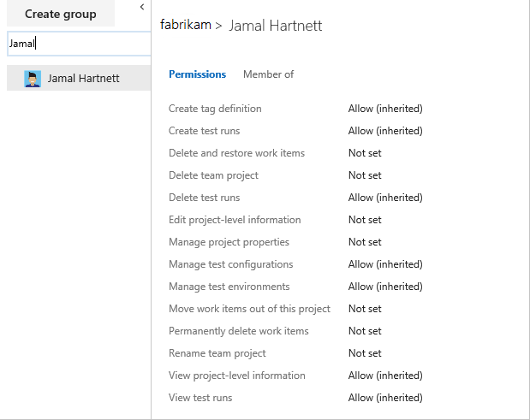Click Jamal Hartnett's avatar icon
This screenshot has width=530, height=420.
pos(33,79)
